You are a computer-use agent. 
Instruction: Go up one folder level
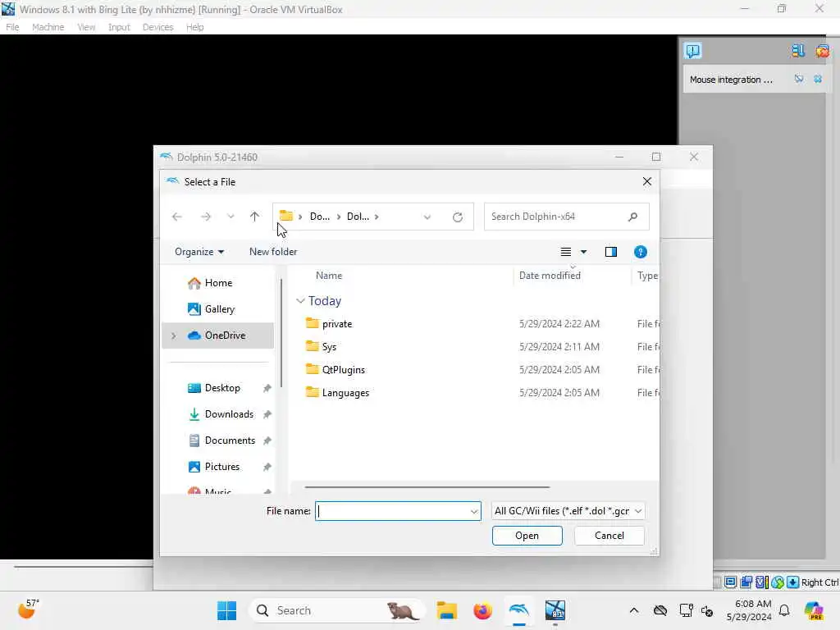(x=254, y=217)
